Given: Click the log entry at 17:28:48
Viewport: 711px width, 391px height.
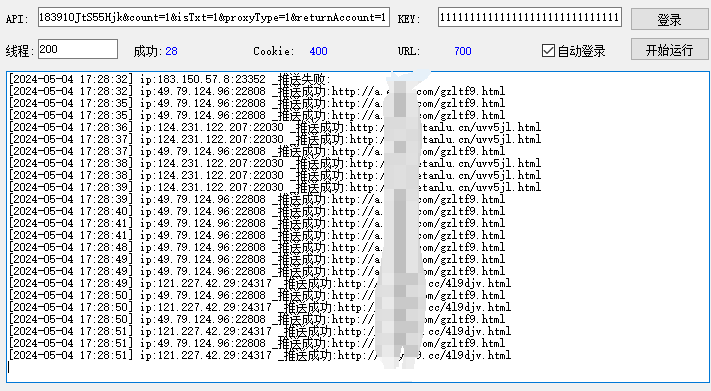Looking at the screenshot, I should (257, 247).
